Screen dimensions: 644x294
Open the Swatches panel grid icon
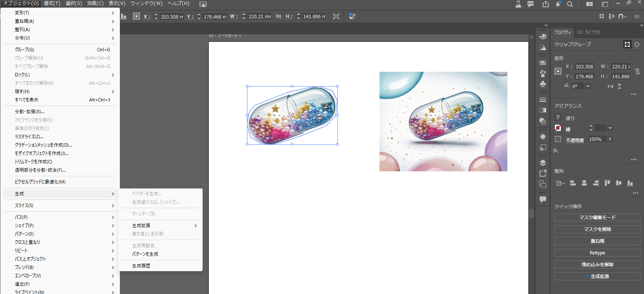click(543, 63)
